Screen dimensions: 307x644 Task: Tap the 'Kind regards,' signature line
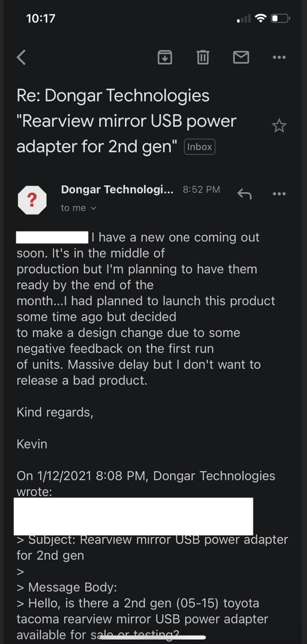click(55, 413)
